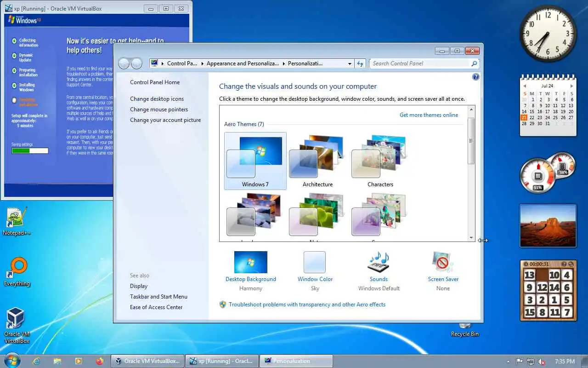Click the search magnifier icon

(x=474, y=63)
